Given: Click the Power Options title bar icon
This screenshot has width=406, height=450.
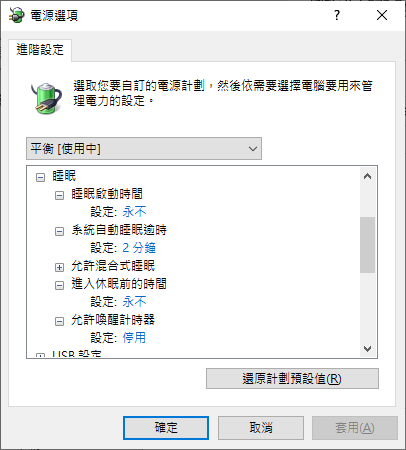Looking at the screenshot, I should (x=17, y=15).
